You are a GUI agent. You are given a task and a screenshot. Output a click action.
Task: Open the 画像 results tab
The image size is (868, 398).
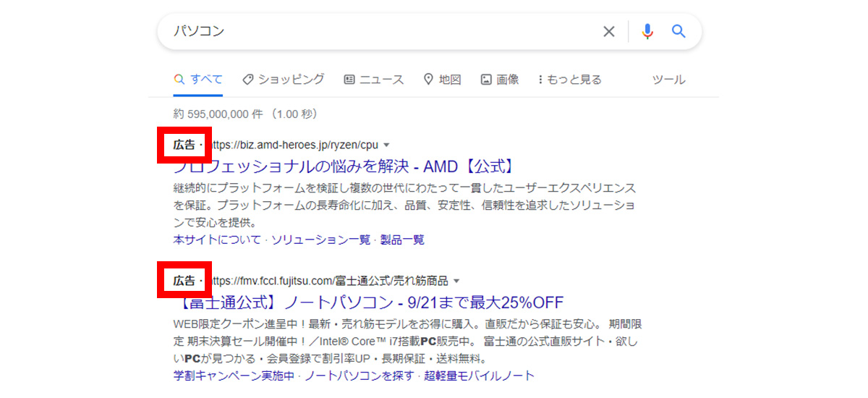pos(500,80)
